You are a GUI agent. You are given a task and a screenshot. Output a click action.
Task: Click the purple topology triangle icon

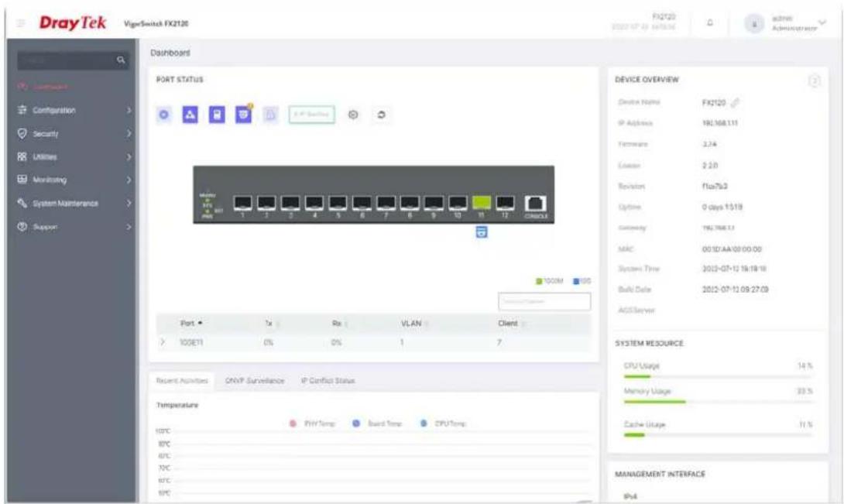click(x=190, y=115)
